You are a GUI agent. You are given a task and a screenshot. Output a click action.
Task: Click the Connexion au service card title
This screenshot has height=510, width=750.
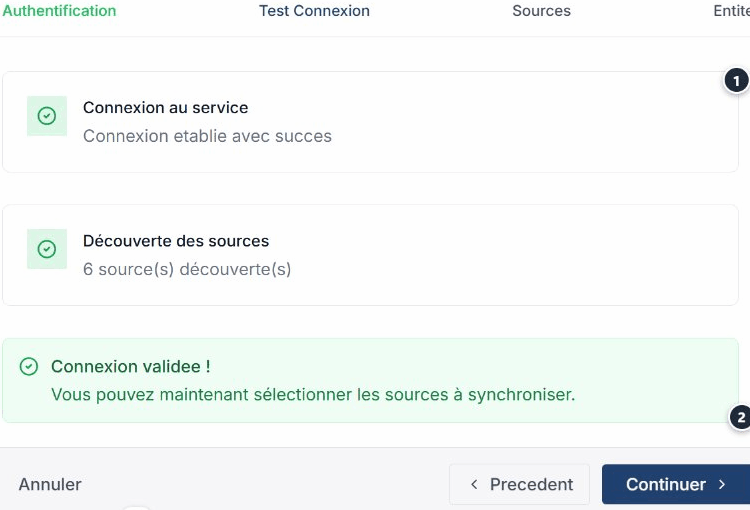click(165, 107)
